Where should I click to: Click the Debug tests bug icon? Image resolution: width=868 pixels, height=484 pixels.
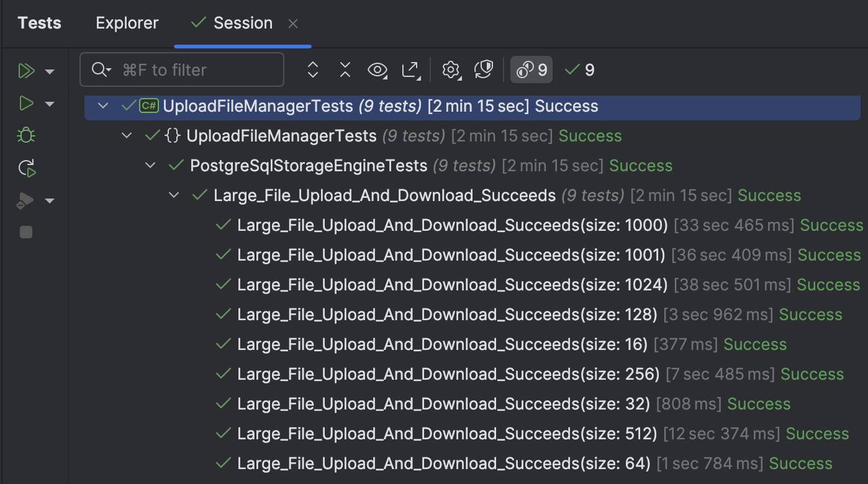pyautogui.click(x=26, y=135)
